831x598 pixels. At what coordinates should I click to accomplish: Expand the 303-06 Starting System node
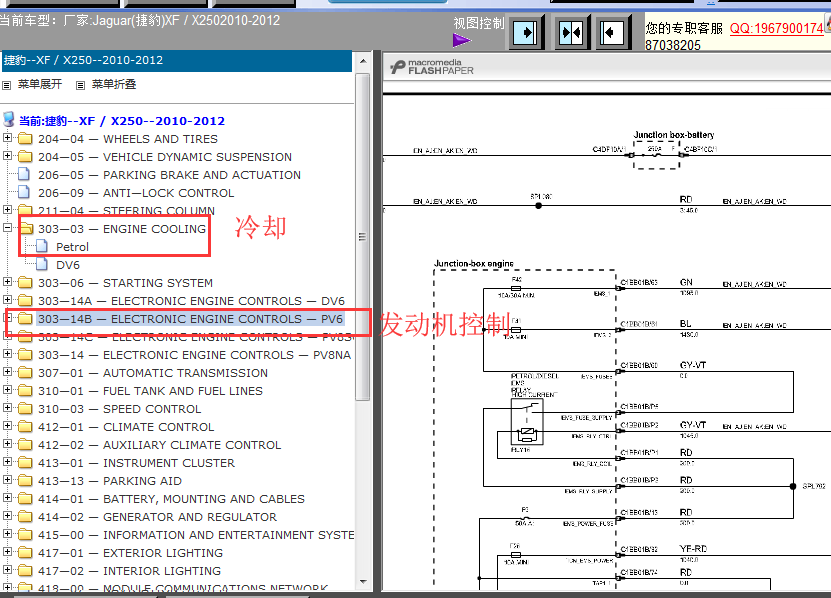[x=7, y=282]
